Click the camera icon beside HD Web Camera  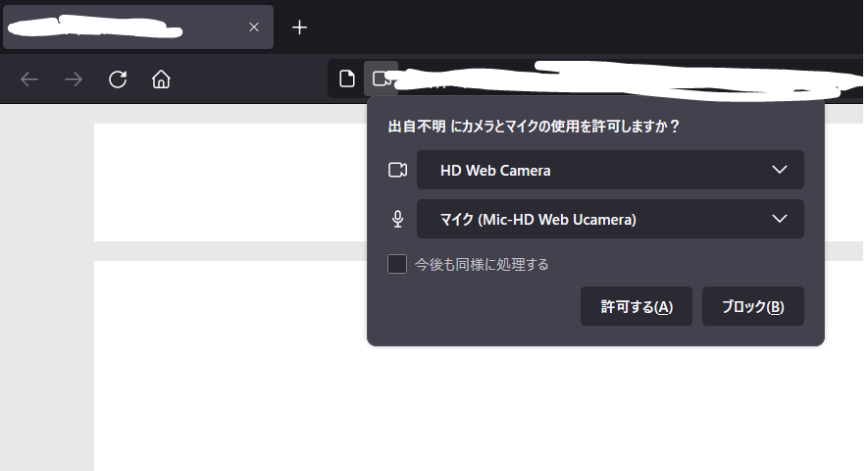[397, 170]
